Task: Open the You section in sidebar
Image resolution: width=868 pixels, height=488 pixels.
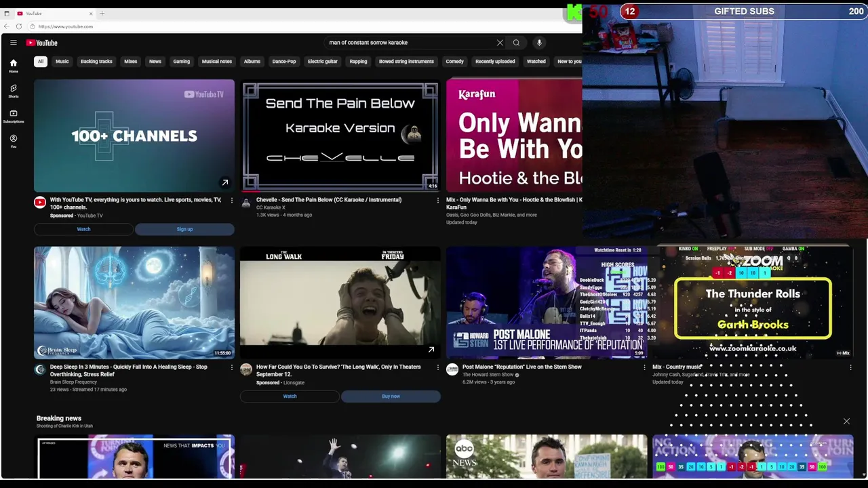Action: coord(13,141)
